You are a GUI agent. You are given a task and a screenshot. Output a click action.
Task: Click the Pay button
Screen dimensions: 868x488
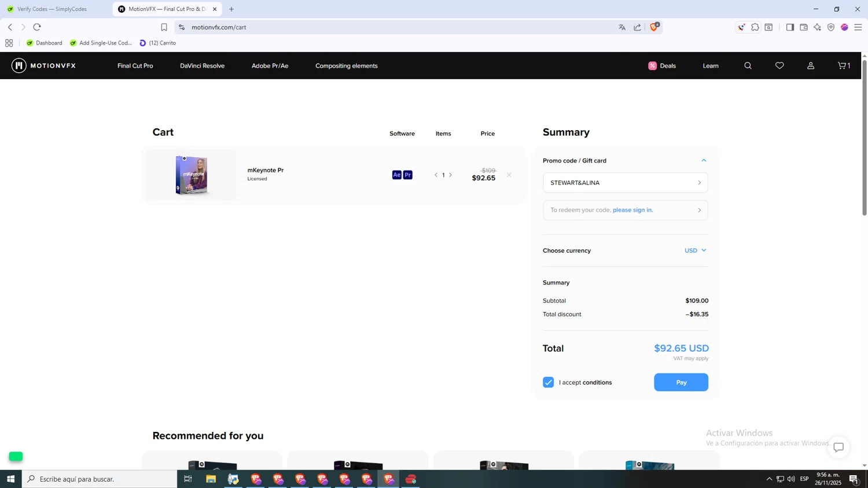tap(681, 382)
